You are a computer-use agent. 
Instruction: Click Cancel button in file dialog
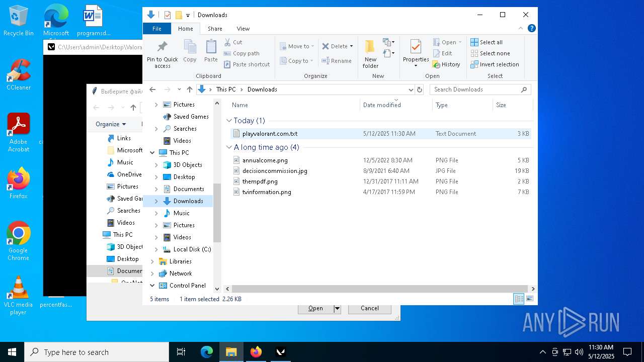pyautogui.click(x=370, y=308)
